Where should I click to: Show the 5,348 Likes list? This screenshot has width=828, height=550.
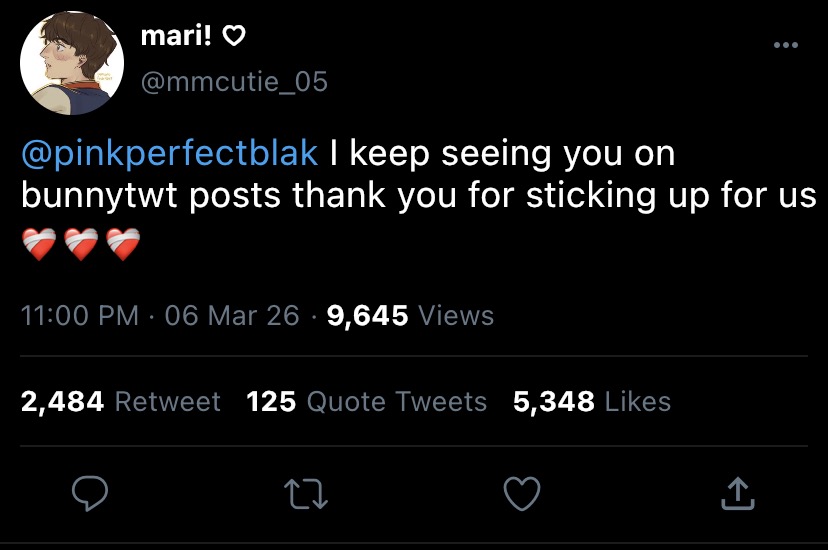(x=591, y=402)
